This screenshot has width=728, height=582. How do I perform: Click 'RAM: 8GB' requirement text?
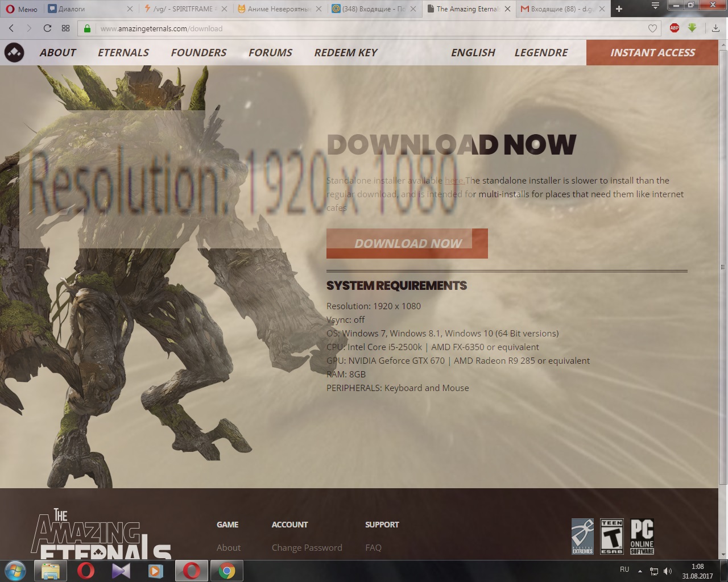pos(346,374)
